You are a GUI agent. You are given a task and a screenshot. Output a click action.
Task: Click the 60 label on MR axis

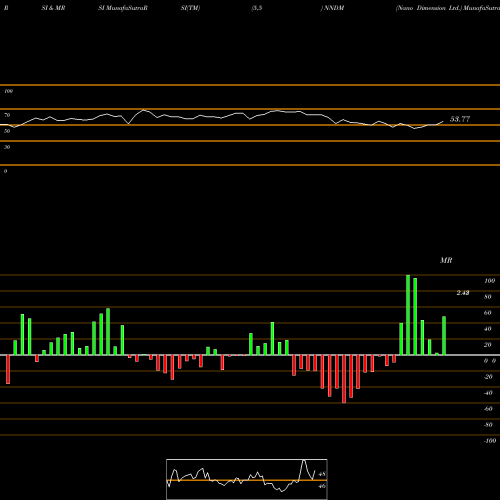click(488, 313)
